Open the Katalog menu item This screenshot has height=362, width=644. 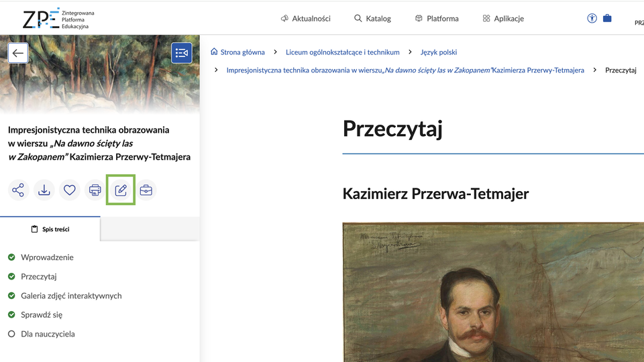click(x=372, y=19)
